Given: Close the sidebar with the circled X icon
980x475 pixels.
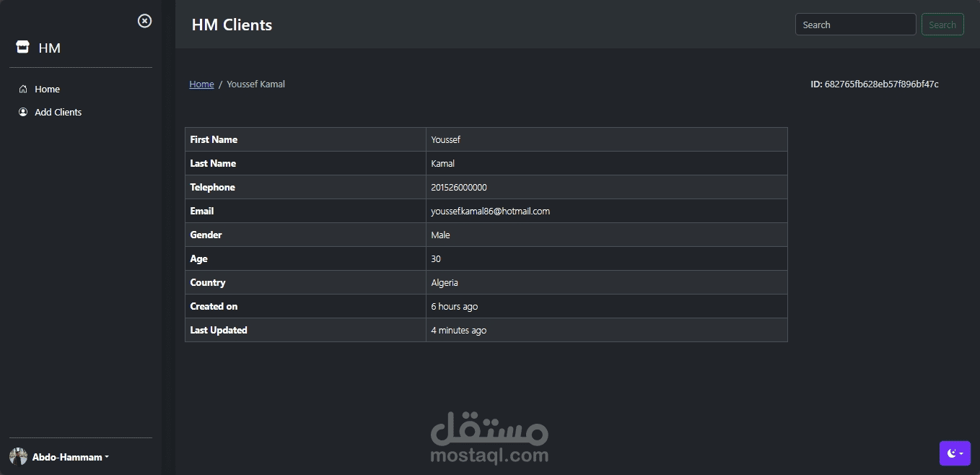Looking at the screenshot, I should (x=145, y=21).
